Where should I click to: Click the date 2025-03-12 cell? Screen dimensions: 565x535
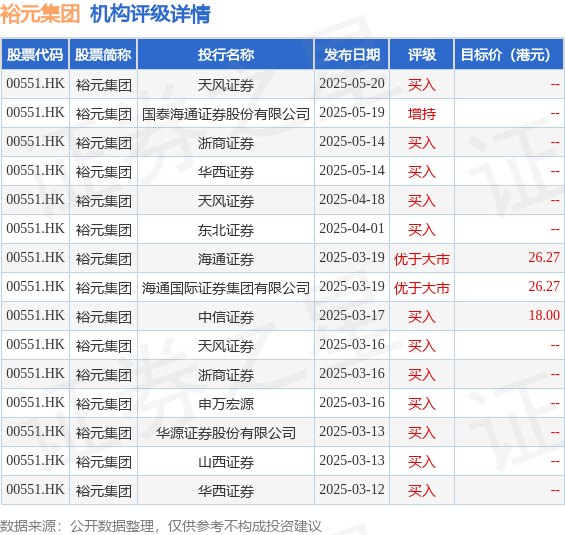click(x=352, y=490)
